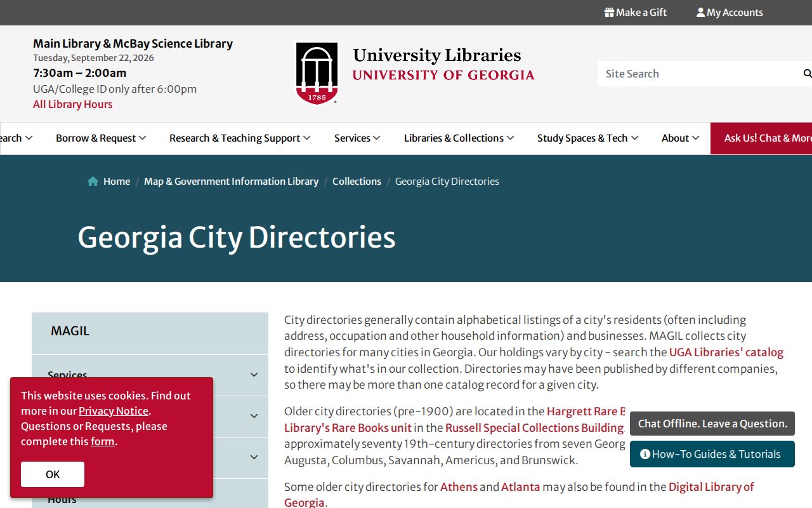Click the info icon on How-To Guides
The height and width of the screenshot is (508, 812).
(x=645, y=454)
